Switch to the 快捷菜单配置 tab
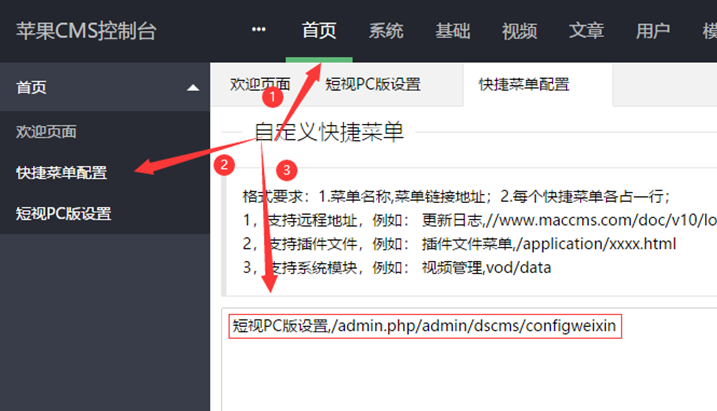717x411 pixels. coord(524,85)
